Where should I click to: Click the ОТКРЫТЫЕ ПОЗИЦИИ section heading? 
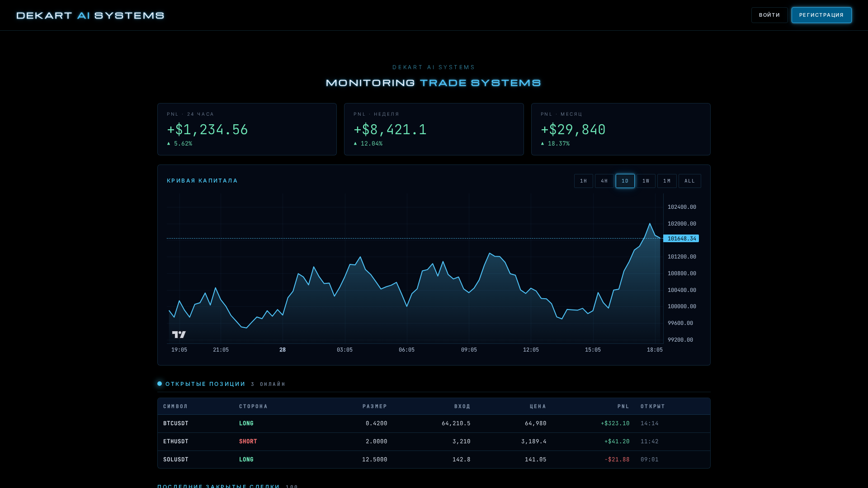tap(206, 384)
